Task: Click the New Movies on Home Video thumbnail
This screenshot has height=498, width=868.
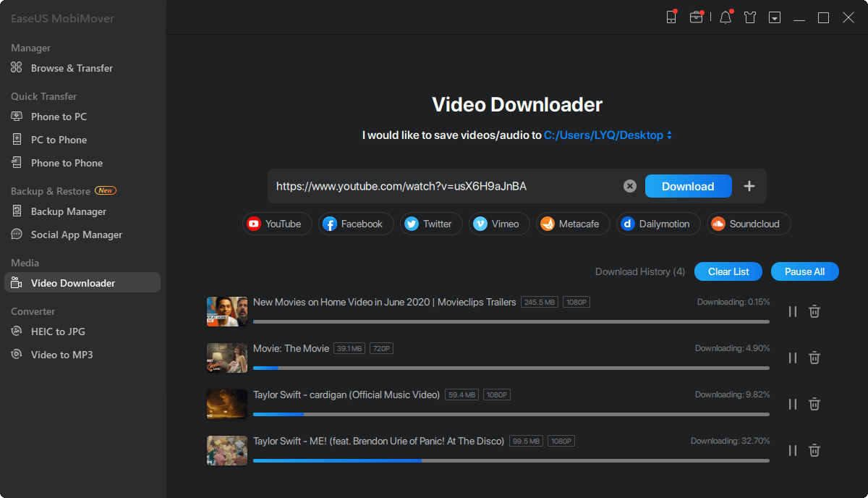Action: (227, 311)
